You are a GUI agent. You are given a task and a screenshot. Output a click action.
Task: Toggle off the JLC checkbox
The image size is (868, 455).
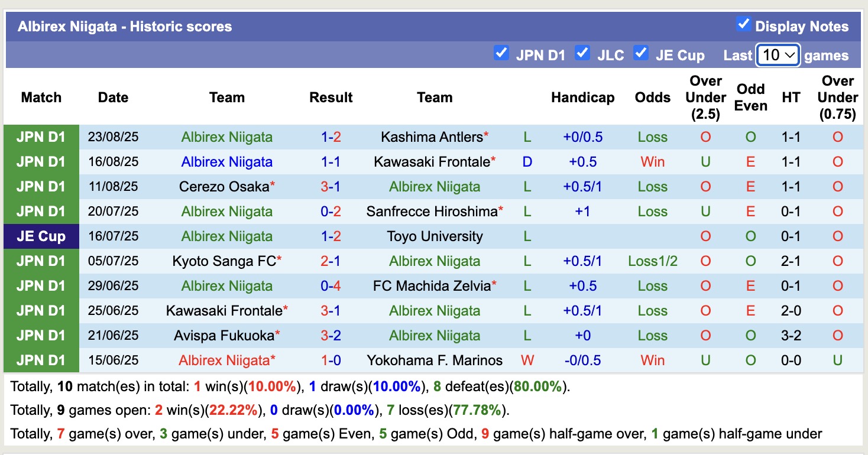click(582, 53)
